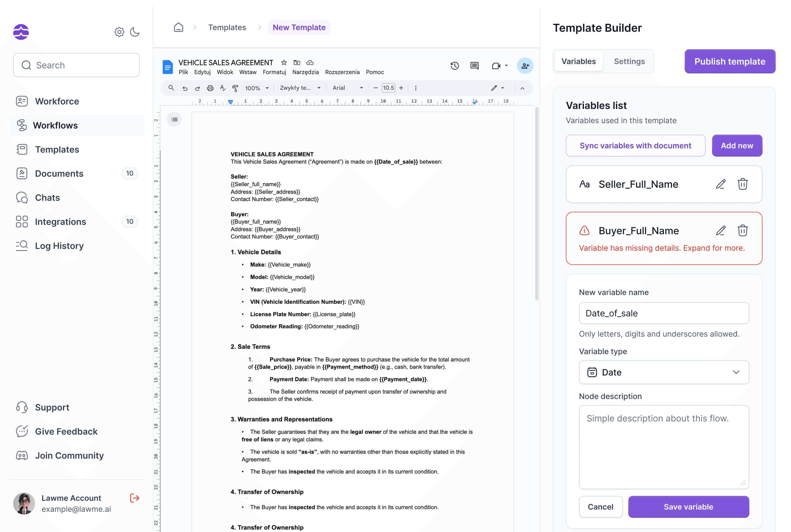
Task: Open the Arial font dropdown
Action: click(x=348, y=88)
